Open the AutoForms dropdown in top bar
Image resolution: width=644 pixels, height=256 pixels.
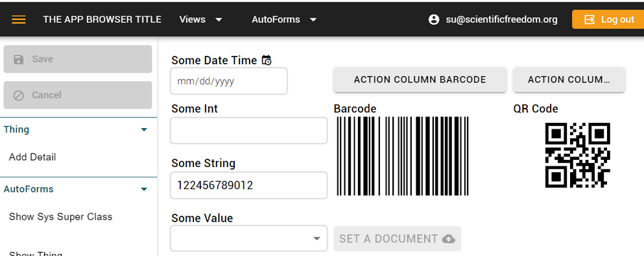click(284, 19)
